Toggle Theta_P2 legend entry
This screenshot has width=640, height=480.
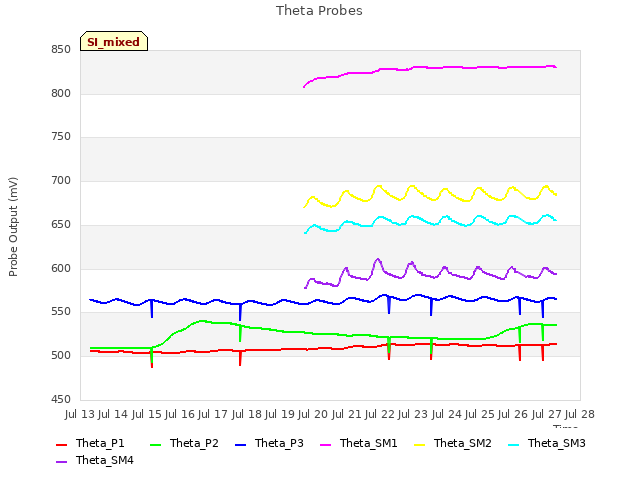coord(184,443)
